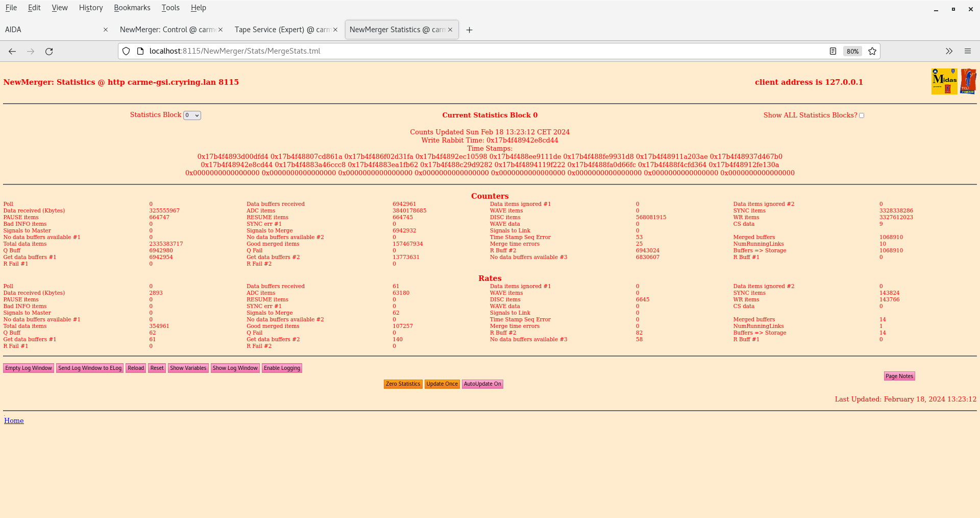The width and height of the screenshot is (980, 518).
Task: Bookmark this page with star icon
Action: click(872, 51)
